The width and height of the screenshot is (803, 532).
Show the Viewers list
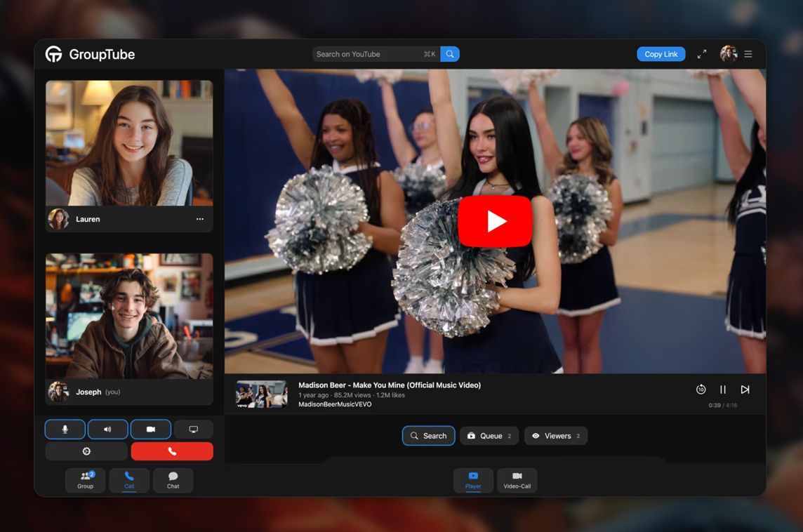pyautogui.click(x=556, y=436)
